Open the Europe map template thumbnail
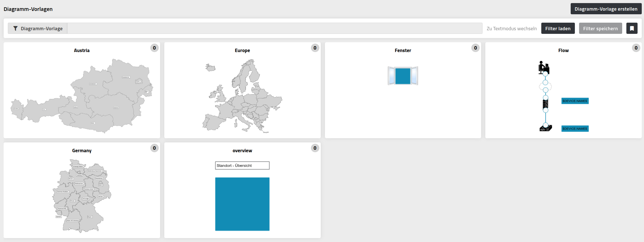The width and height of the screenshot is (644, 242). coord(242,96)
